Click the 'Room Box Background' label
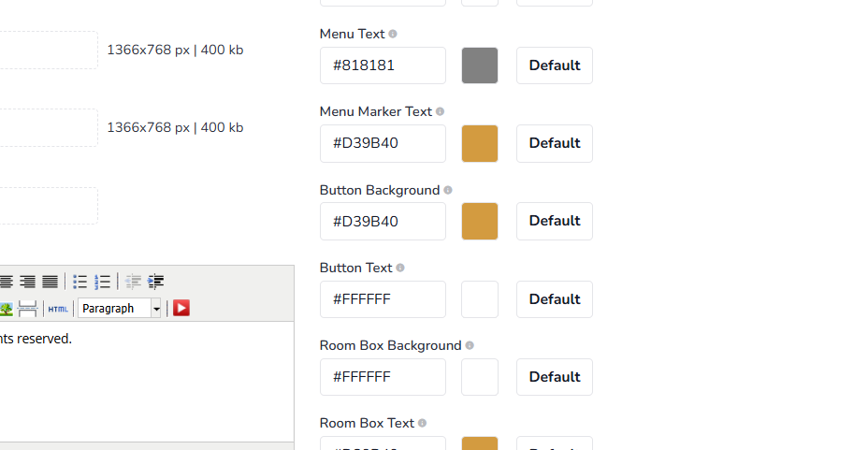The width and height of the screenshot is (868, 450). (x=390, y=345)
